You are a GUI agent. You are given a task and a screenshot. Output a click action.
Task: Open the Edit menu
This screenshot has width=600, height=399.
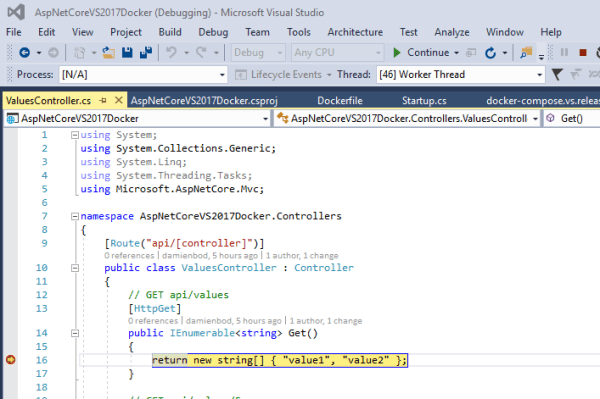46,32
